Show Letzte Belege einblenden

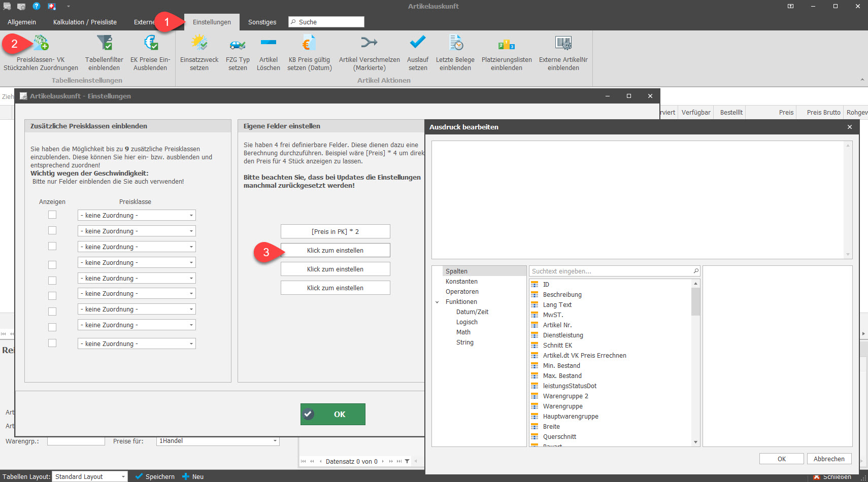pyautogui.click(x=455, y=53)
